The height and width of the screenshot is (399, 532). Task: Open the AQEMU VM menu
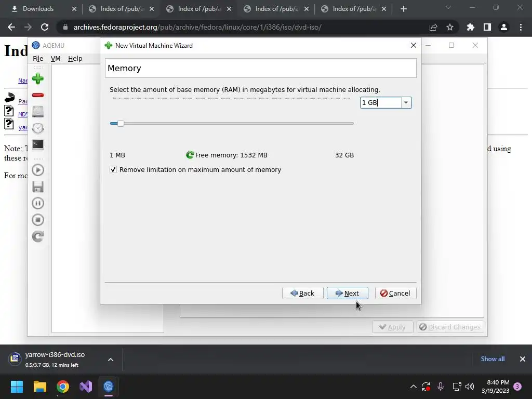coord(56,58)
